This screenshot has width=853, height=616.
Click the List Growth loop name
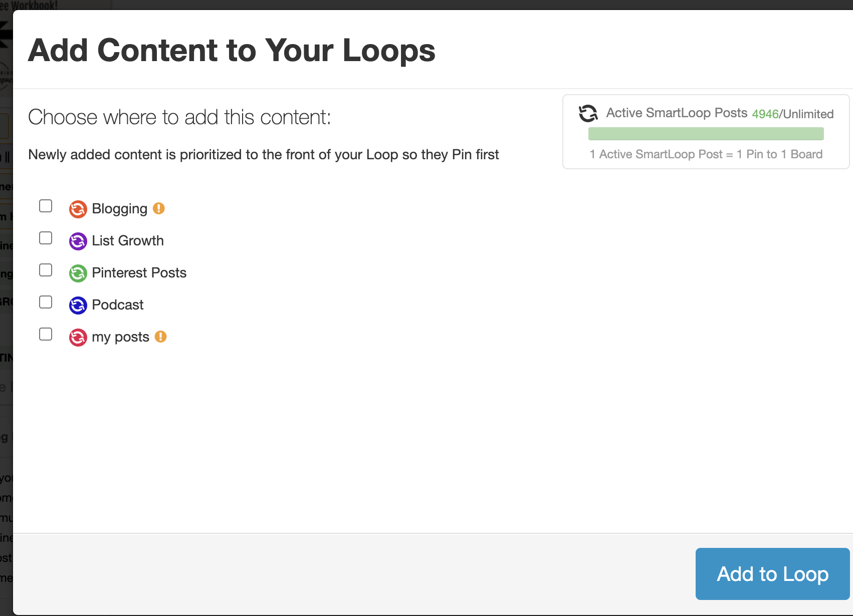pyautogui.click(x=128, y=241)
